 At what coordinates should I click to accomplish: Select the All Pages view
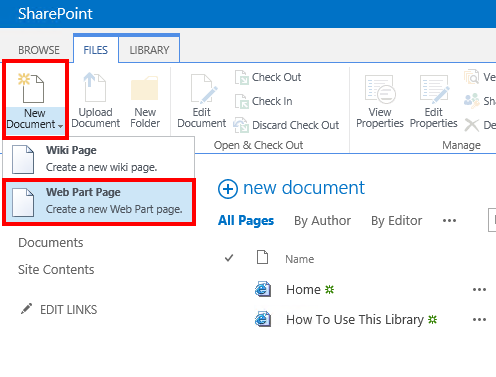tap(246, 221)
